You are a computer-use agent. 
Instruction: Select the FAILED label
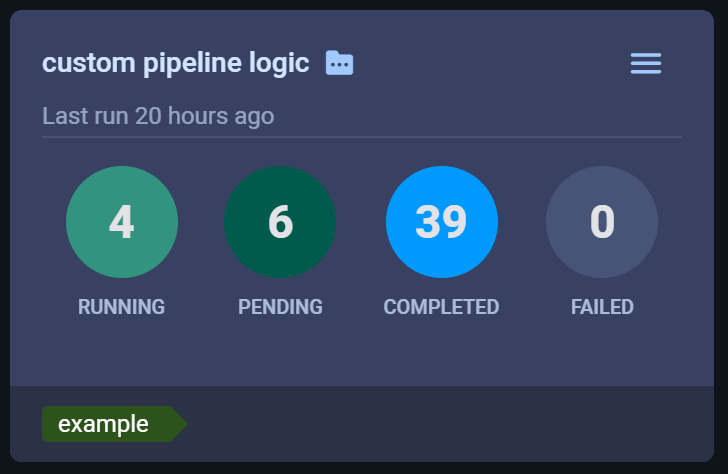click(602, 307)
